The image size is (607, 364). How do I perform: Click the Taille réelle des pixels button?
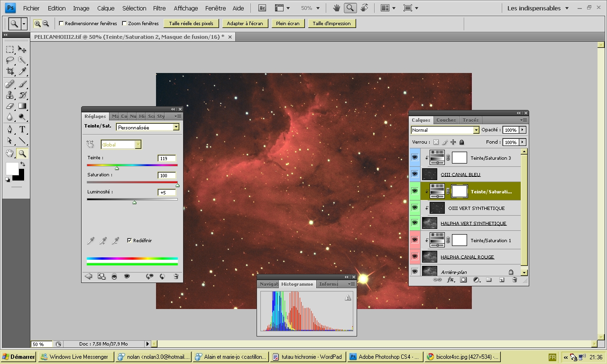[x=191, y=23]
